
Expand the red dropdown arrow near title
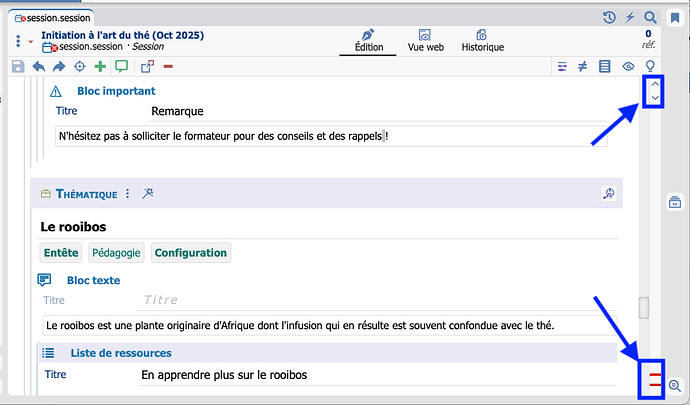coord(31,41)
